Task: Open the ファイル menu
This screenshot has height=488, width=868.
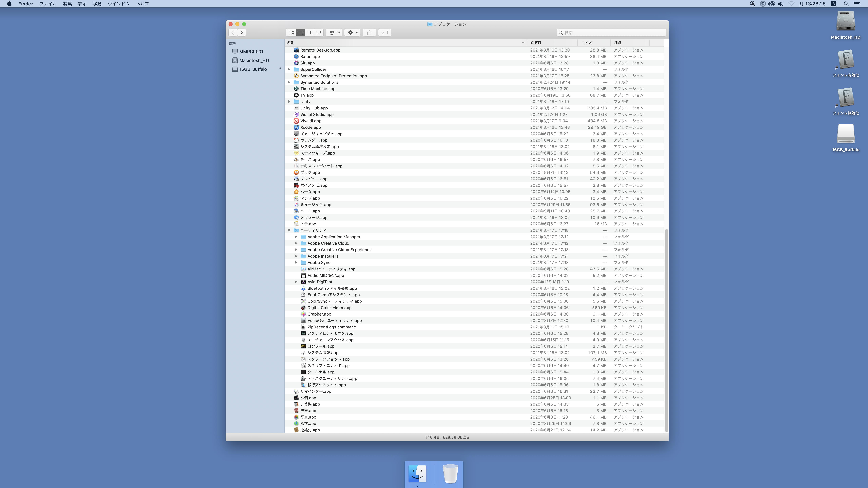Action: (x=48, y=4)
